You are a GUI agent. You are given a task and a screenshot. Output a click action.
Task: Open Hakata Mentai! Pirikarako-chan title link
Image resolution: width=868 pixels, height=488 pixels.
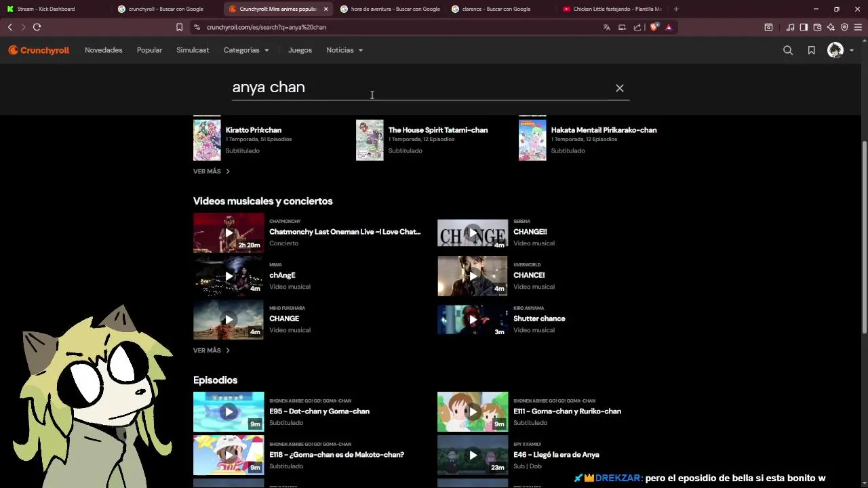[x=604, y=130]
